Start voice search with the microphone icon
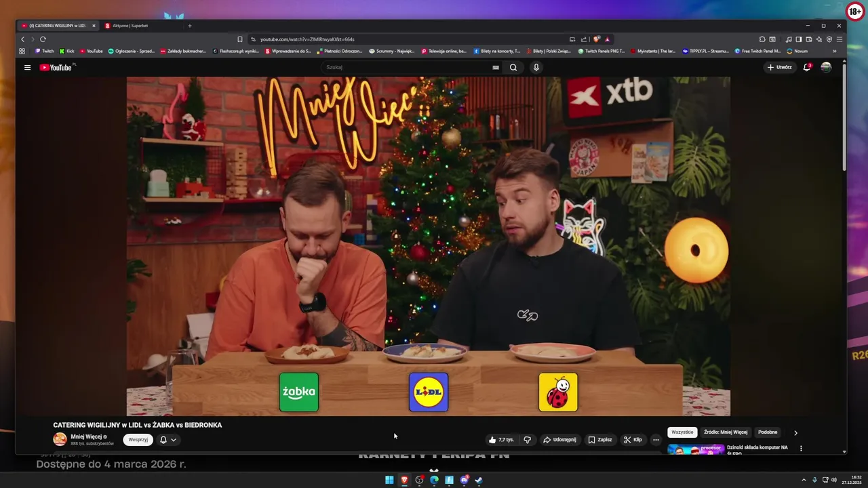 point(536,67)
